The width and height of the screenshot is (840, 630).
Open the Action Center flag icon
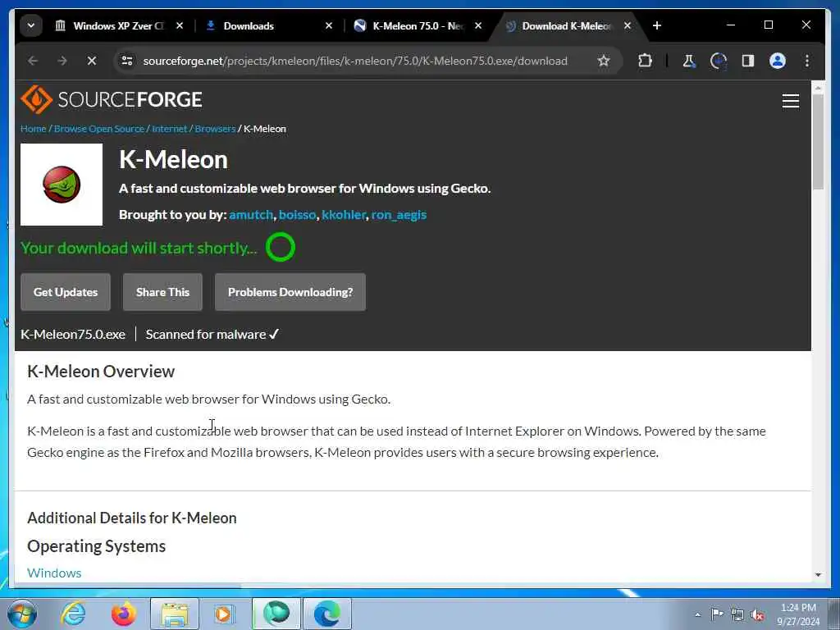pos(716,614)
